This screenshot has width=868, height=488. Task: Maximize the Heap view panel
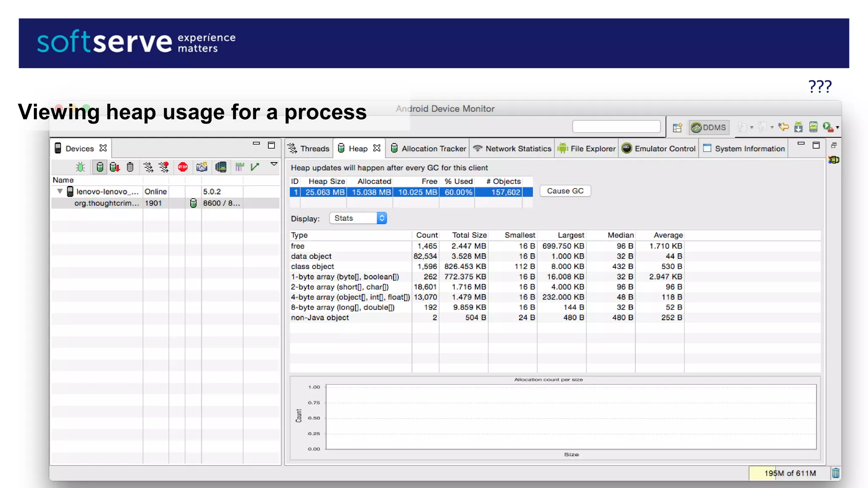(816, 145)
